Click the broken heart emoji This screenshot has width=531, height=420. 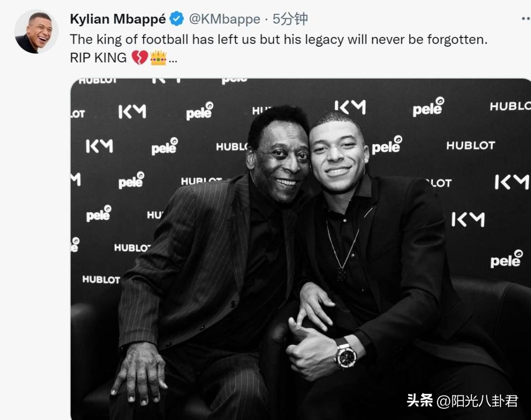point(140,58)
